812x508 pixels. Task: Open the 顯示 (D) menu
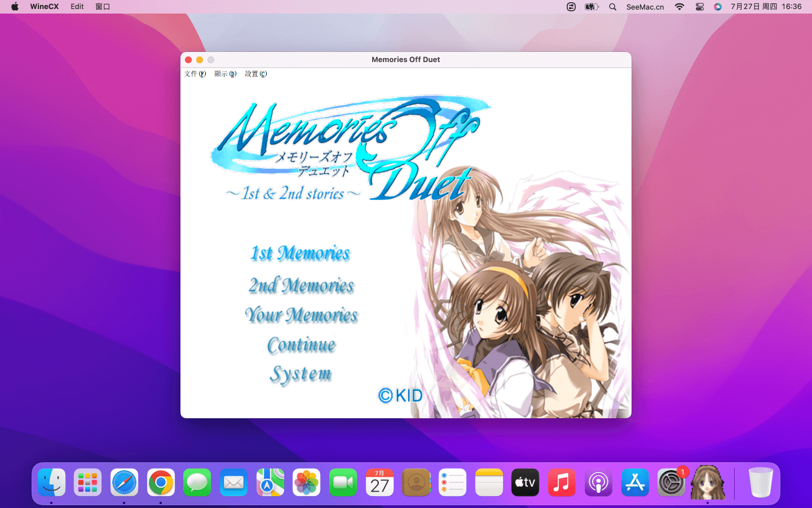[x=225, y=74]
